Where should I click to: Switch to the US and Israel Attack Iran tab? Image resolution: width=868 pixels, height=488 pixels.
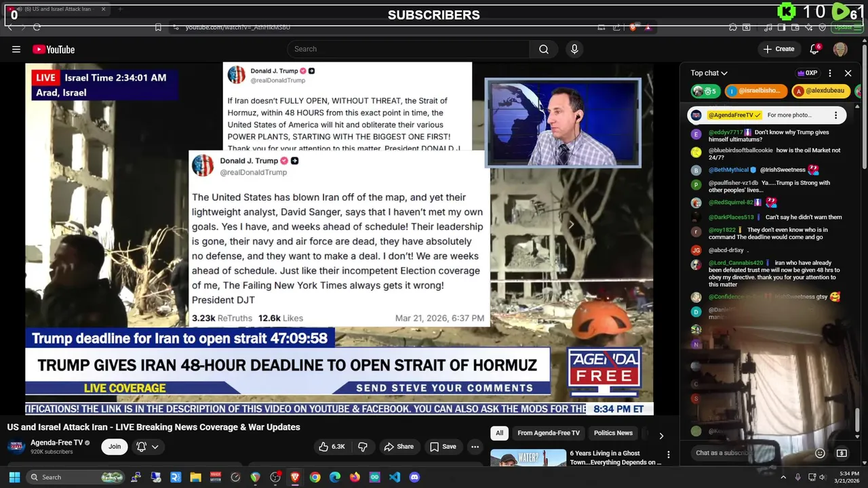tap(55, 9)
